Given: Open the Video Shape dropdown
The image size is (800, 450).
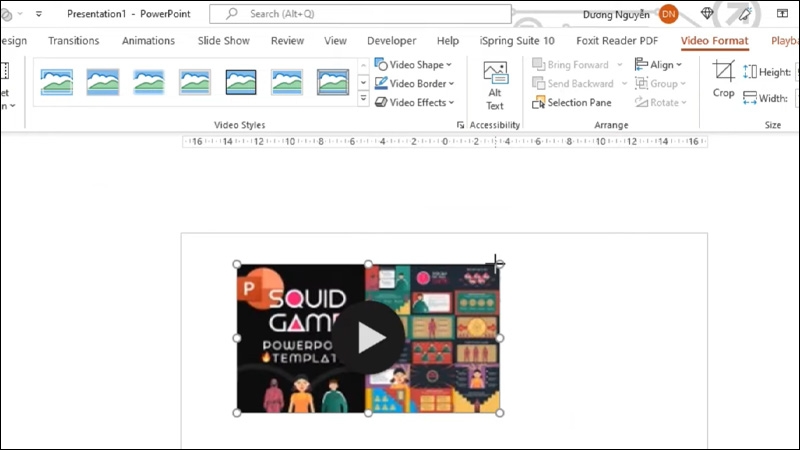Looking at the screenshot, I should click(x=413, y=65).
